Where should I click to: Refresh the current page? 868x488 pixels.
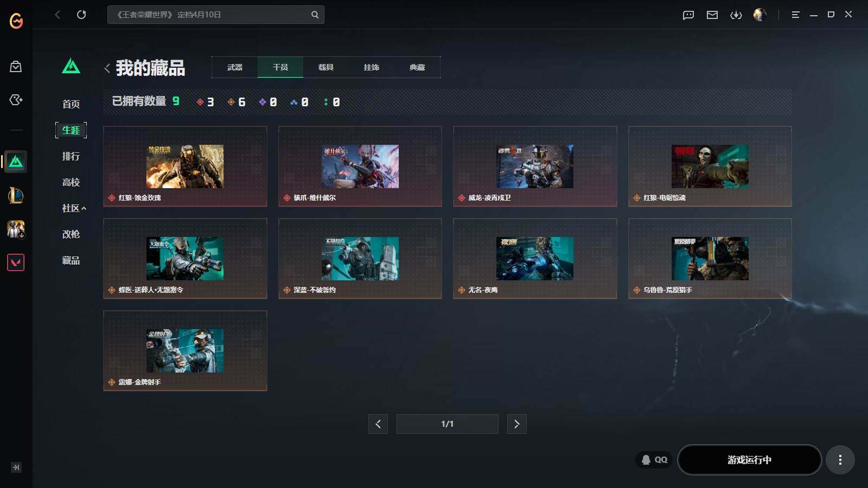coord(81,15)
